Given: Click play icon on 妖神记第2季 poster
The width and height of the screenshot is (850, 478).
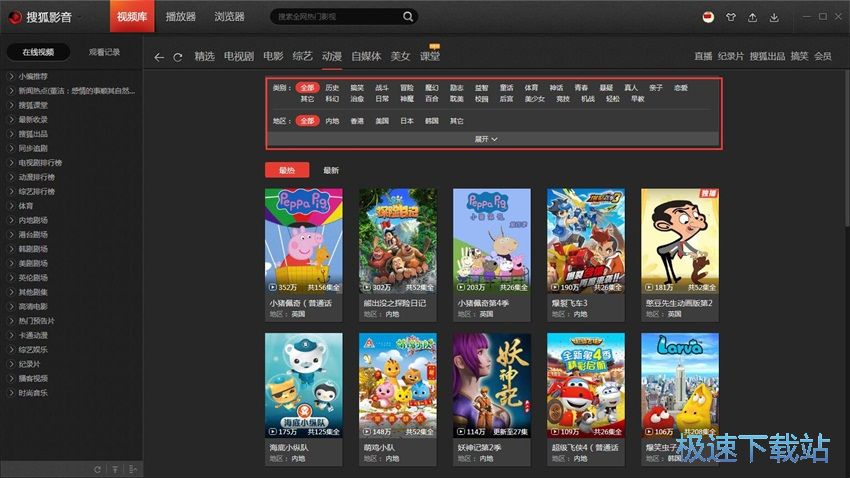Looking at the screenshot, I should (x=460, y=432).
